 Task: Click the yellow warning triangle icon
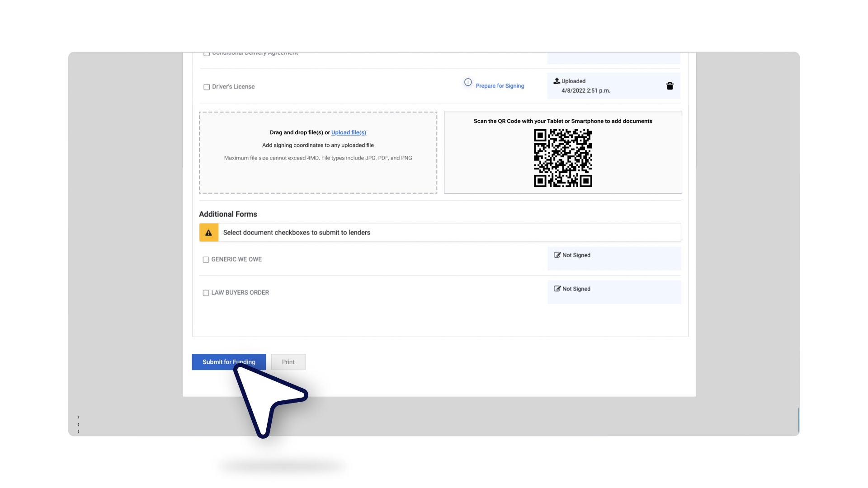point(208,233)
